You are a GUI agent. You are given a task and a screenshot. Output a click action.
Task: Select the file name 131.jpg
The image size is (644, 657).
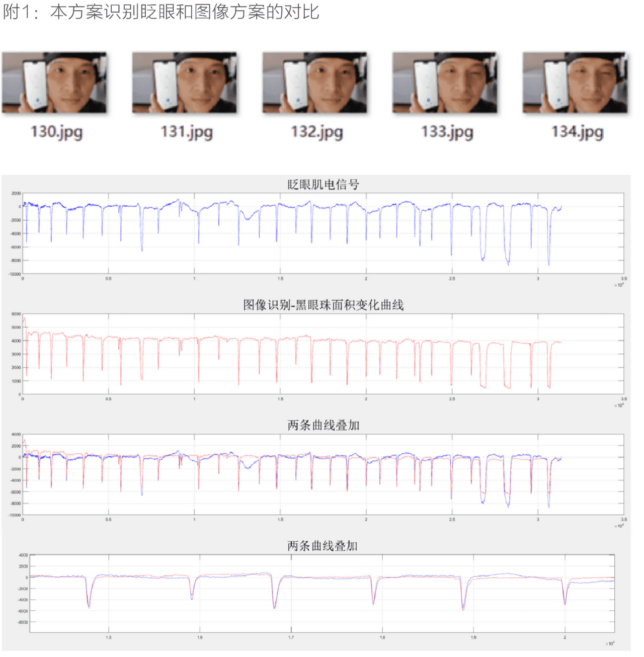click(x=187, y=132)
